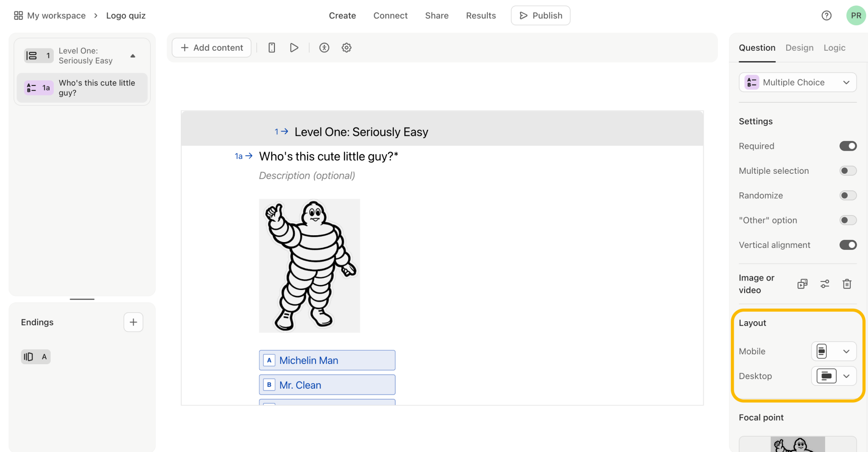The image size is (868, 452).
Task: Disable the Required toggle
Action: pyautogui.click(x=848, y=146)
